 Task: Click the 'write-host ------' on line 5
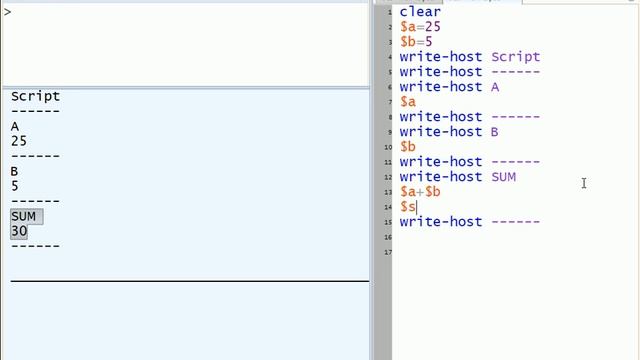pyautogui.click(x=470, y=72)
